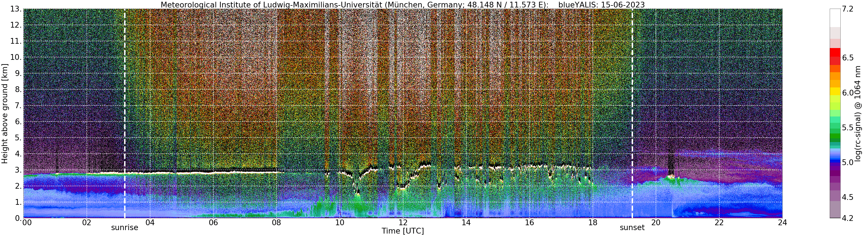Click height-axis tick label '11.'
The height and width of the screenshot is (237, 868).
(x=16, y=41)
